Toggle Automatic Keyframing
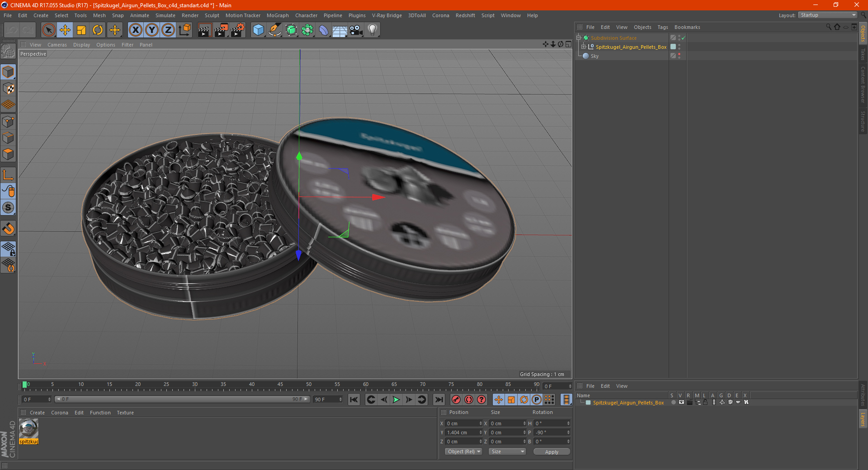The image size is (868, 470). 469,399
